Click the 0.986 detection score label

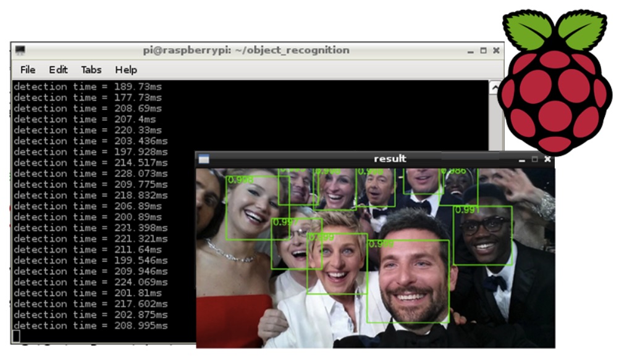click(453, 171)
